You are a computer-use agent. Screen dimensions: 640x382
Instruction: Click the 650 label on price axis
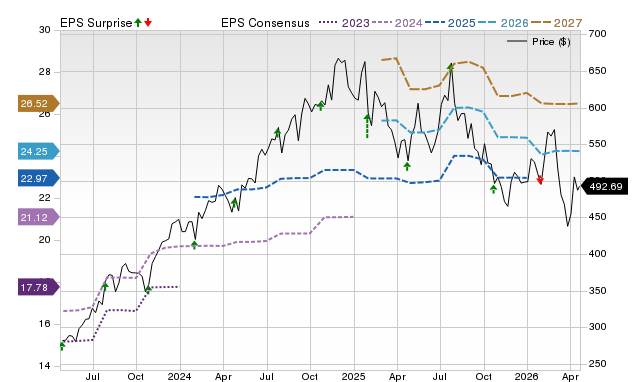tap(597, 71)
